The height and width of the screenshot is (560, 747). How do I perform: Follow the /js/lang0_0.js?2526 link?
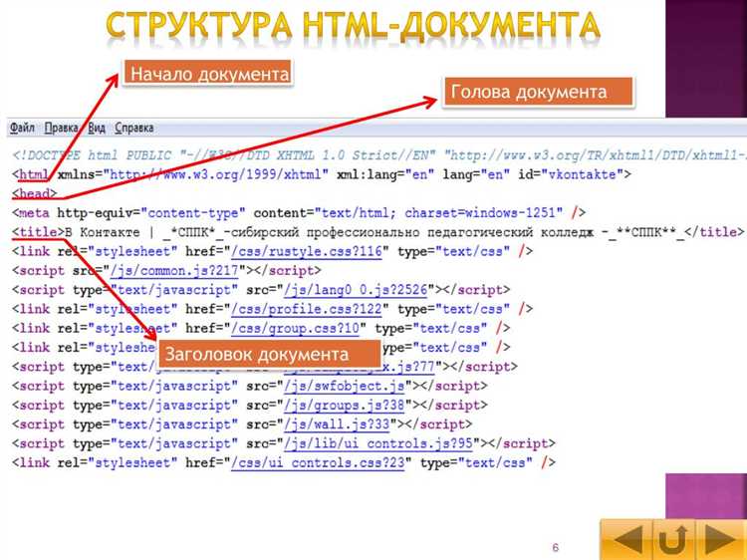[x=356, y=290]
